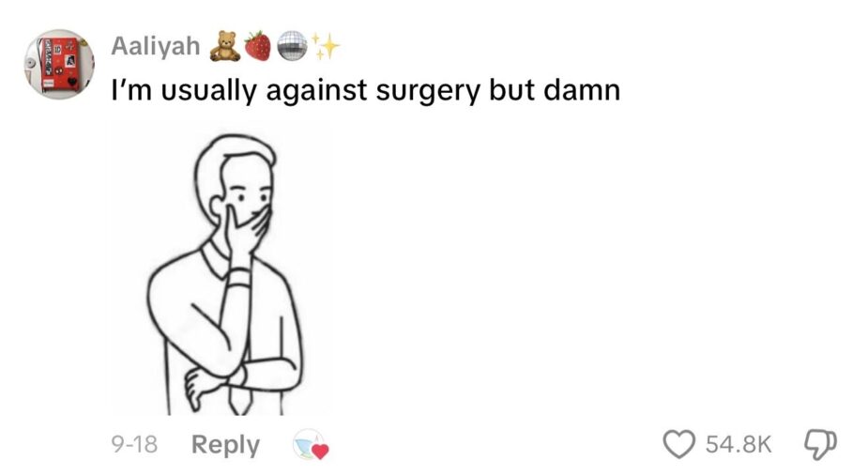Like the comment with the heart icon

[678, 444]
